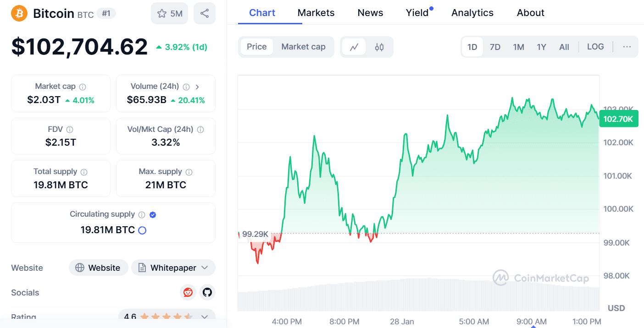The width and height of the screenshot is (644, 328).
Task: Open the share options via the share icon
Action: tap(205, 13)
